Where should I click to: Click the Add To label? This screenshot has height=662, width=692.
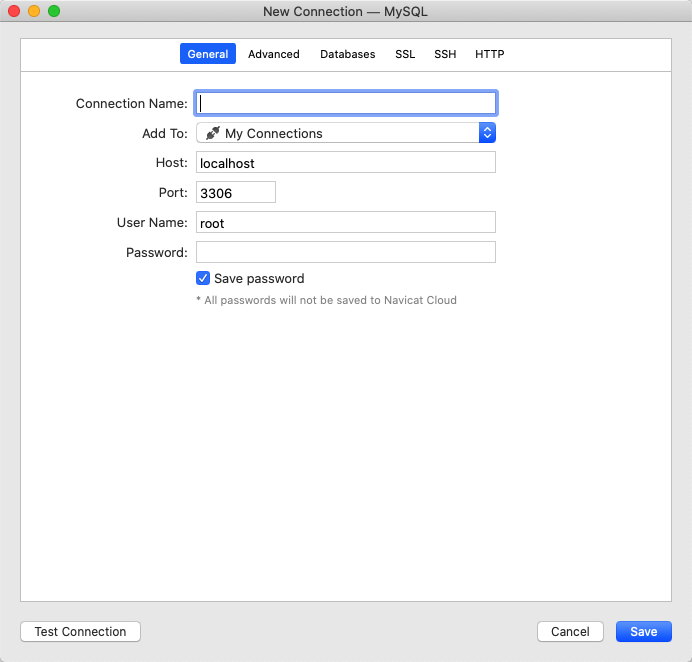(165, 133)
